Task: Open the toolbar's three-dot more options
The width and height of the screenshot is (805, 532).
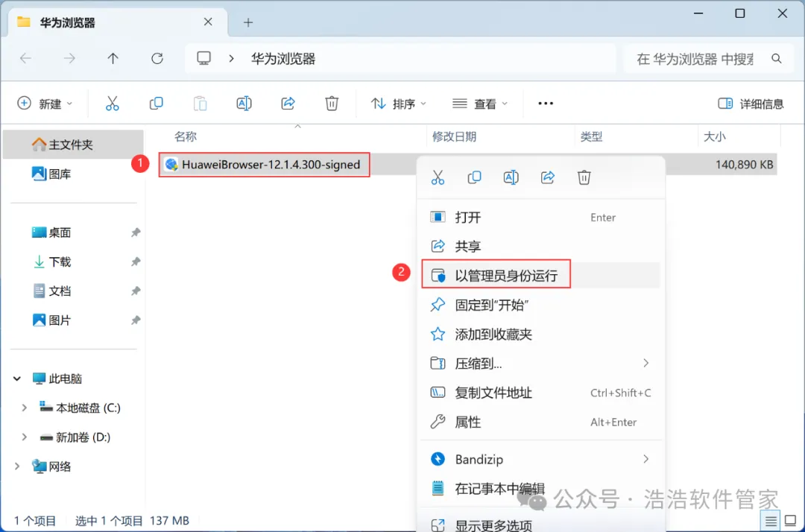Action: click(545, 104)
